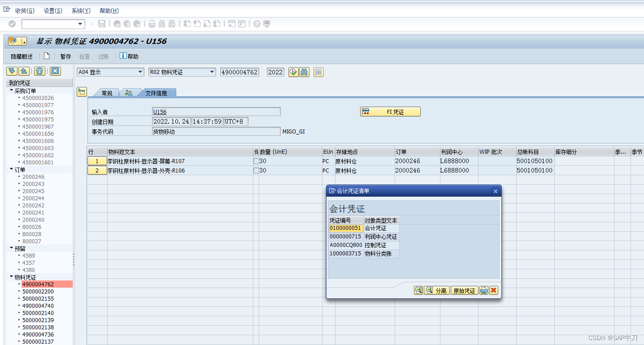This screenshot has width=644, height=345.
Task: Click the Cancel round X icon
Action: click(x=137, y=24)
